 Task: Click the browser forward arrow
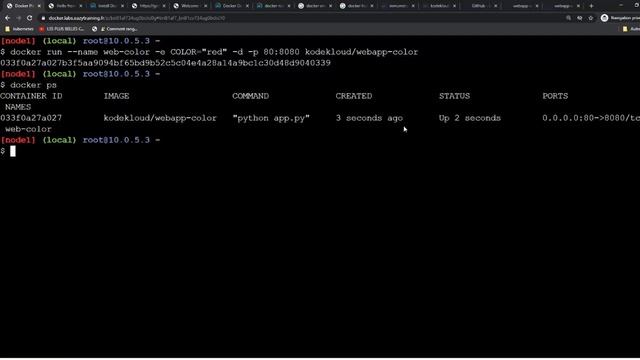18,18
